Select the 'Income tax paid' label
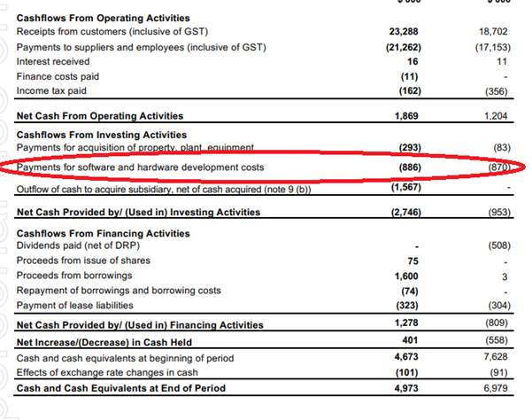This screenshot has height=420, width=532. tap(51, 90)
